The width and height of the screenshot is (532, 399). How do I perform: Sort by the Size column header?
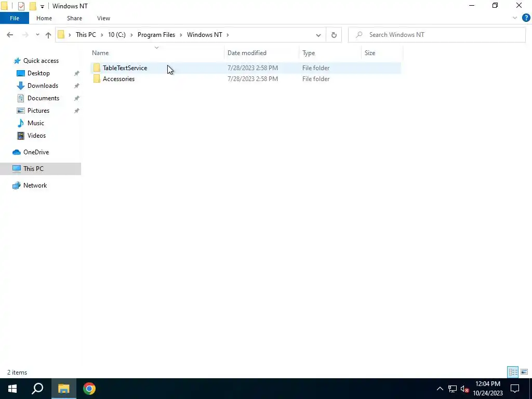click(382, 53)
